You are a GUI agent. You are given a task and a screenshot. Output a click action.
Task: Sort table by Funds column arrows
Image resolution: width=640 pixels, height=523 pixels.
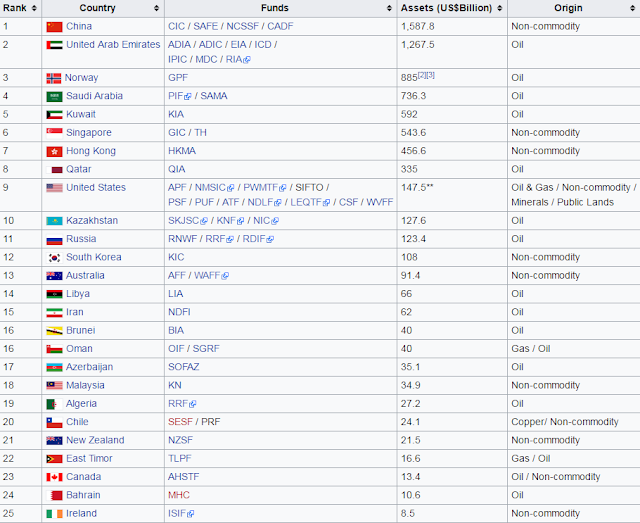tap(389, 8)
